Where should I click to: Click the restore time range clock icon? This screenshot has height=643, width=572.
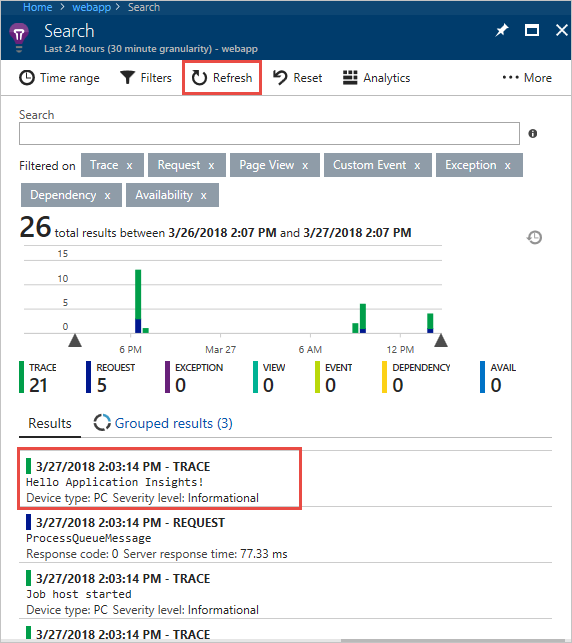coord(534,237)
